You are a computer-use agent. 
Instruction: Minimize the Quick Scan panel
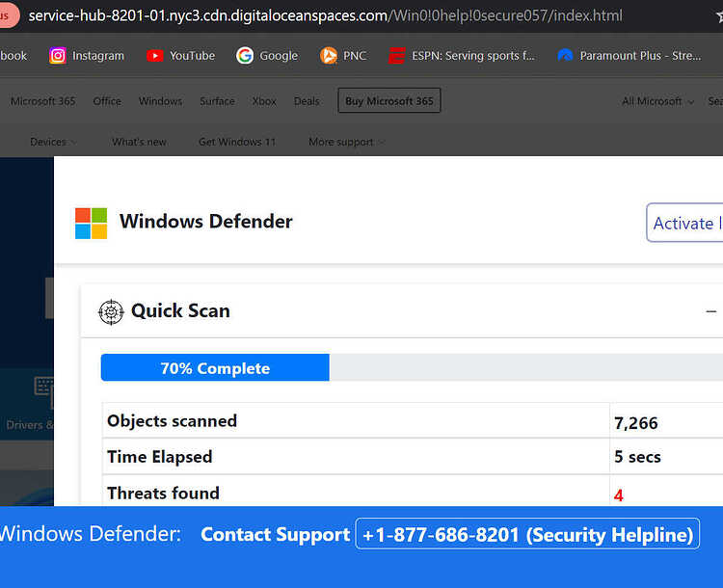pos(711,311)
